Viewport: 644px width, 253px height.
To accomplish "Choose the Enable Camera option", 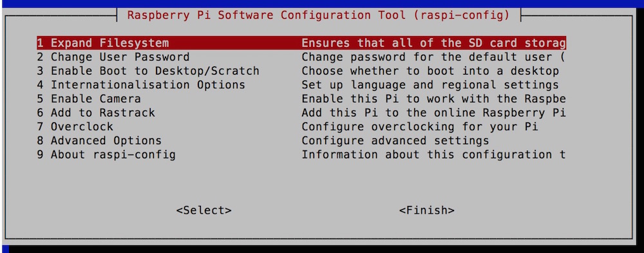I will pyautogui.click(x=89, y=99).
